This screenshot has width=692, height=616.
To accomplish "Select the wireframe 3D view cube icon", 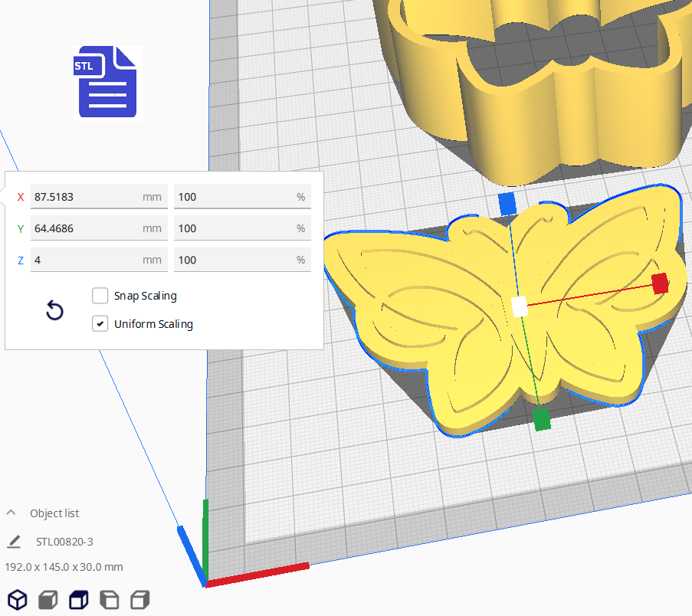I will click(17, 600).
